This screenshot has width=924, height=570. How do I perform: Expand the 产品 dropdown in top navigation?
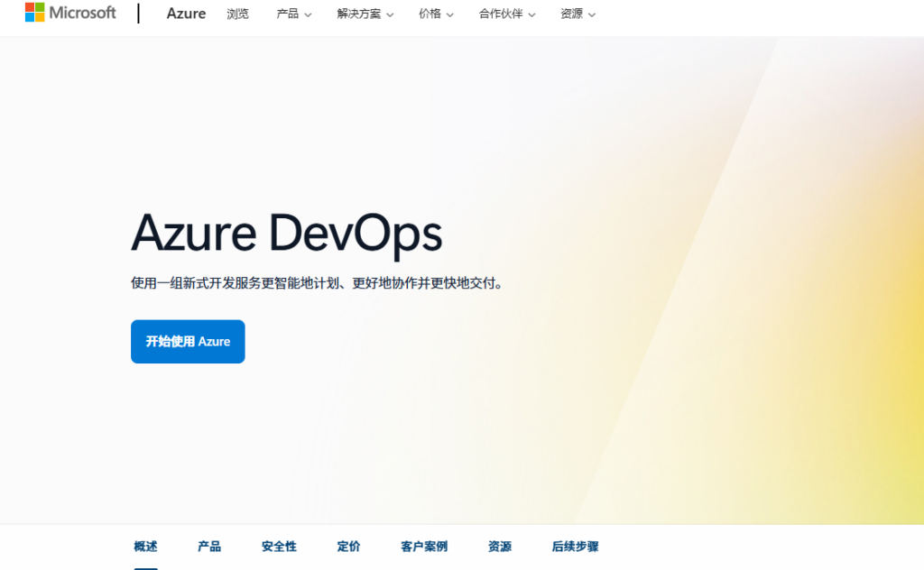pos(293,14)
